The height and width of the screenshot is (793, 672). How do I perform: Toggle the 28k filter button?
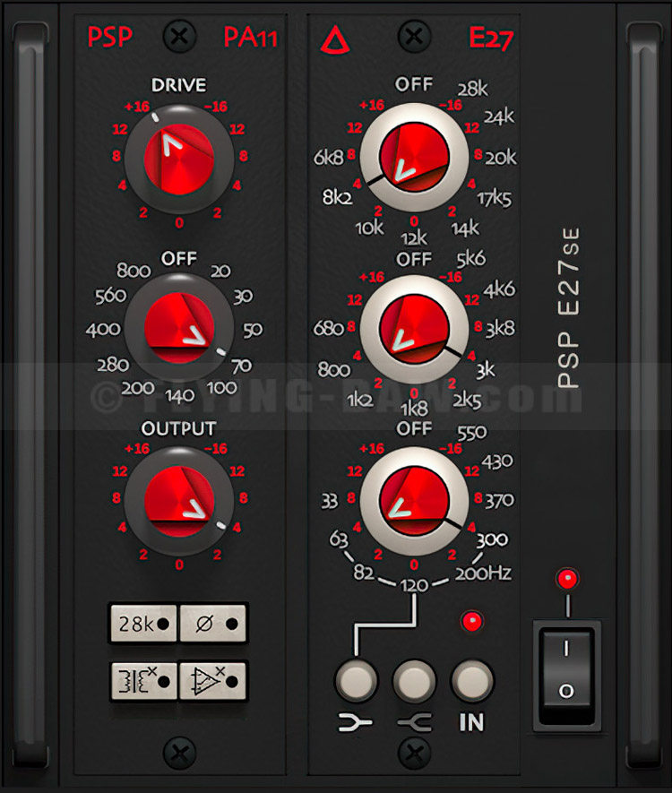(x=143, y=624)
